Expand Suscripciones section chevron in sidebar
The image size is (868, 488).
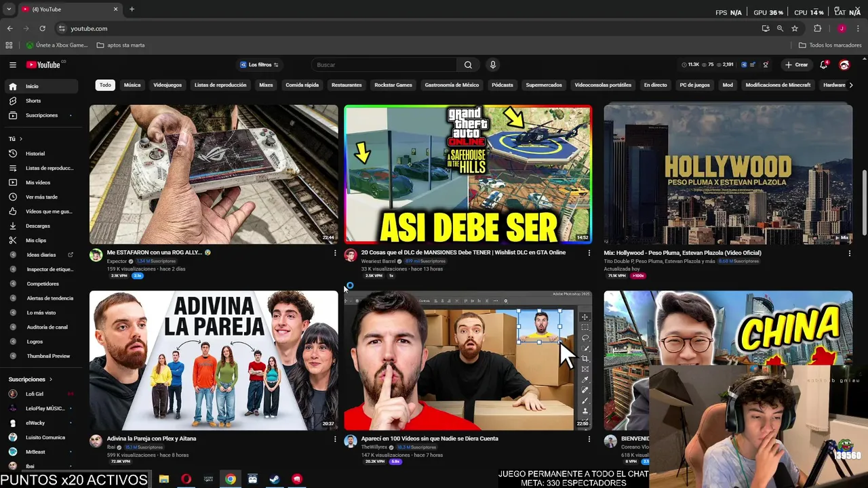(51, 380)
